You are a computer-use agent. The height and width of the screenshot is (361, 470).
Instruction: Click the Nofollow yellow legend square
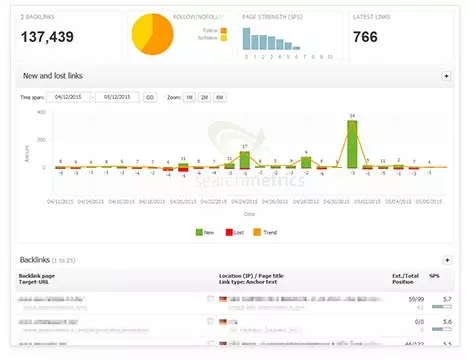click(224, 38)
